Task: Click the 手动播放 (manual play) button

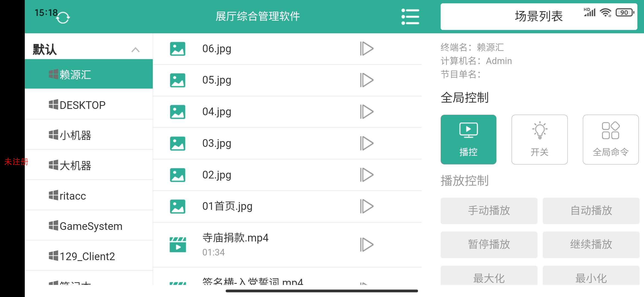Action: (x=489, y=211)
